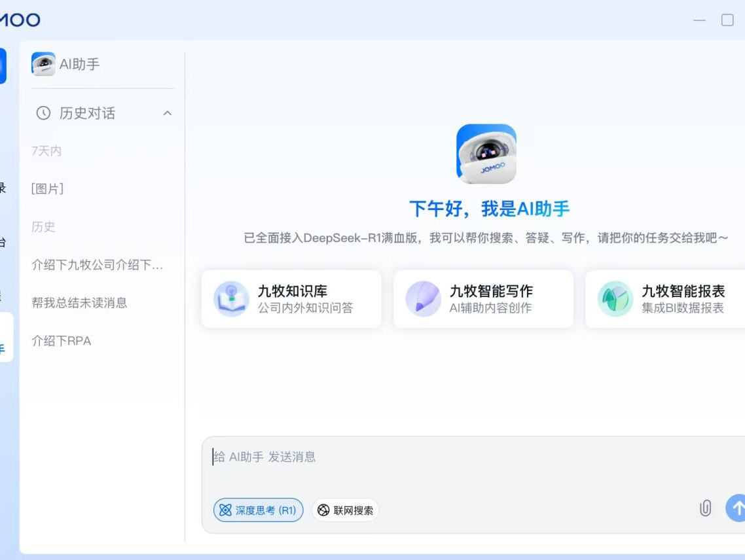Click the 下午好，我是AI助手 greeting
This screenshot has width=745, height=560.
pos(489,209)
